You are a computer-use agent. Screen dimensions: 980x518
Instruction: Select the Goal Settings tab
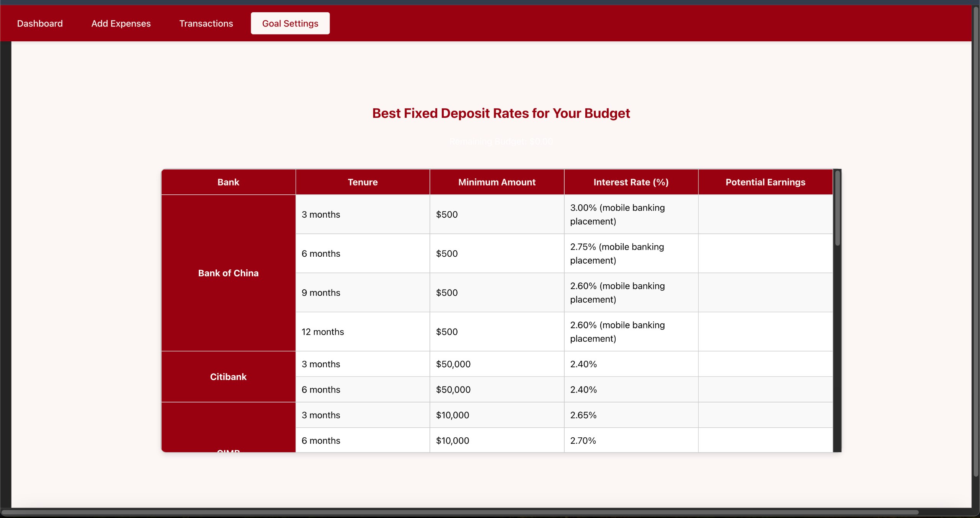[x=290, y=23]
